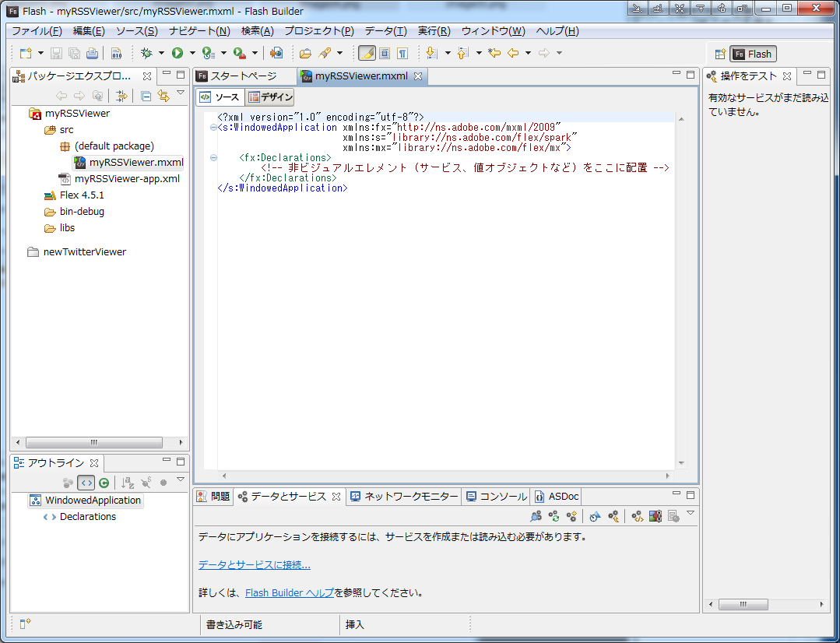Viewport: 840px width, 643px height.
Task: Run the application with green play icon
Action: [177, 53]
